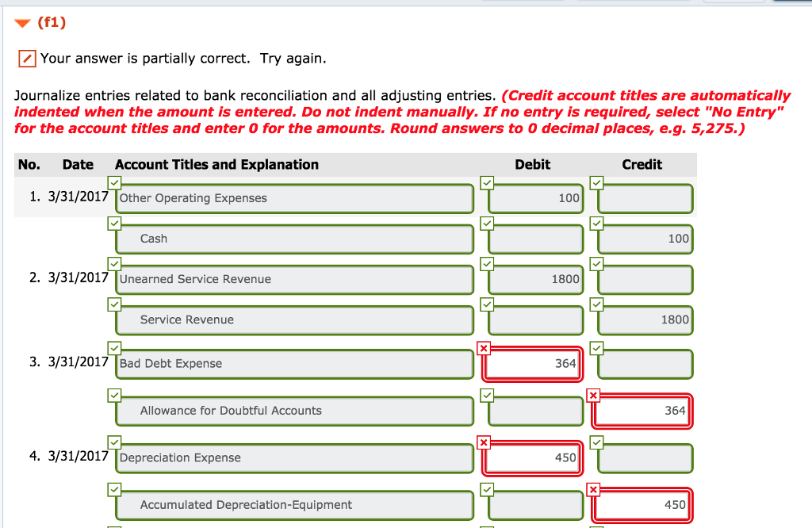812x528 pixels.
Task: Click the green checkmark above the Service Revenue credit field
Action: click(596, 304)
